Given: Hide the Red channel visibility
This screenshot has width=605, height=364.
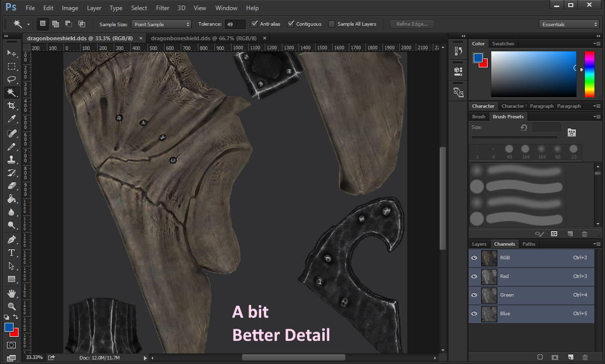Looking at the screenshot, I should coord(474,276).
